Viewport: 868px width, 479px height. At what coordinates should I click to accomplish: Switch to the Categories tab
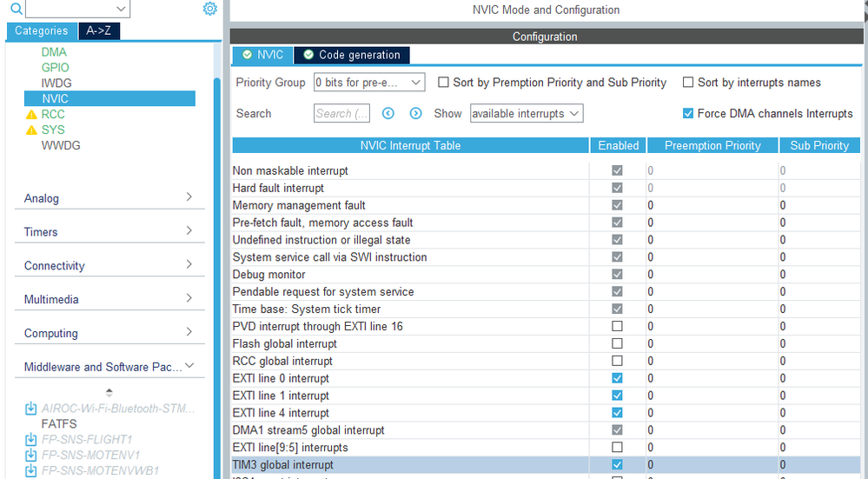point(42,31)
